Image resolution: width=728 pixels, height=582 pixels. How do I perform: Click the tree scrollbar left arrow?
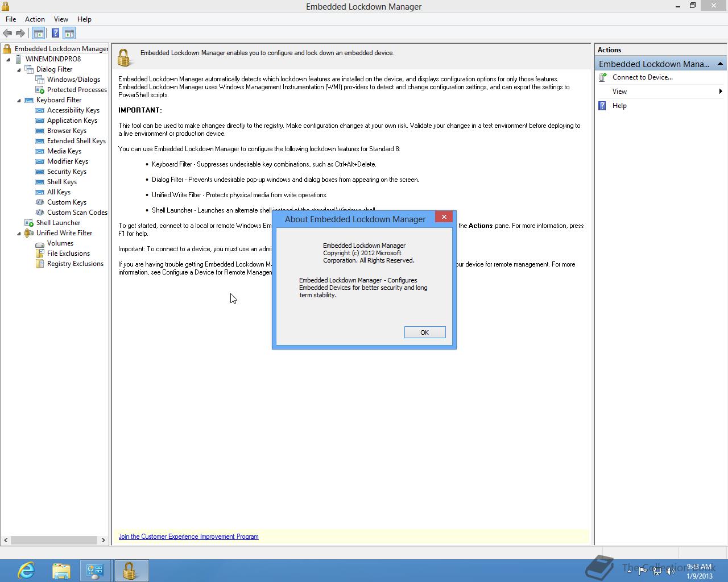point(6,540)
